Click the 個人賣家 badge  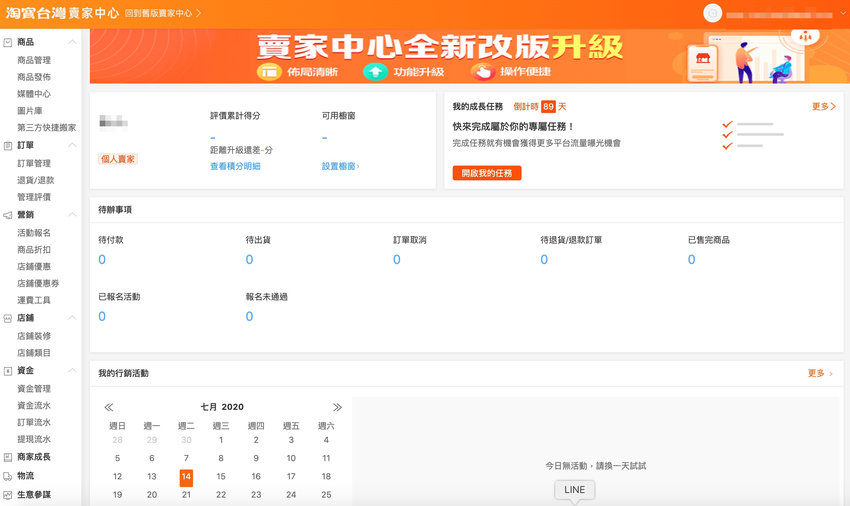point(118,159)
